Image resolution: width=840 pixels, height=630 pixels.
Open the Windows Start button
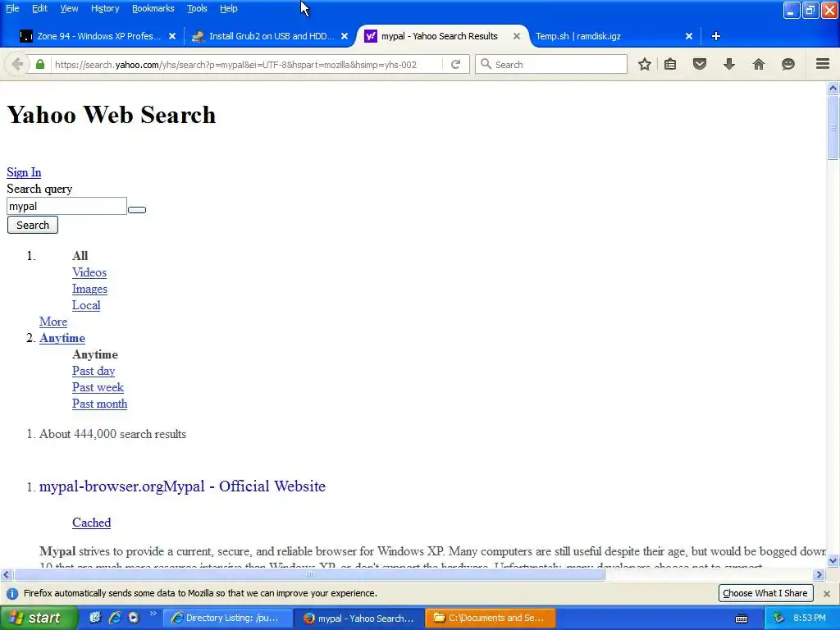tap(39, 618)
